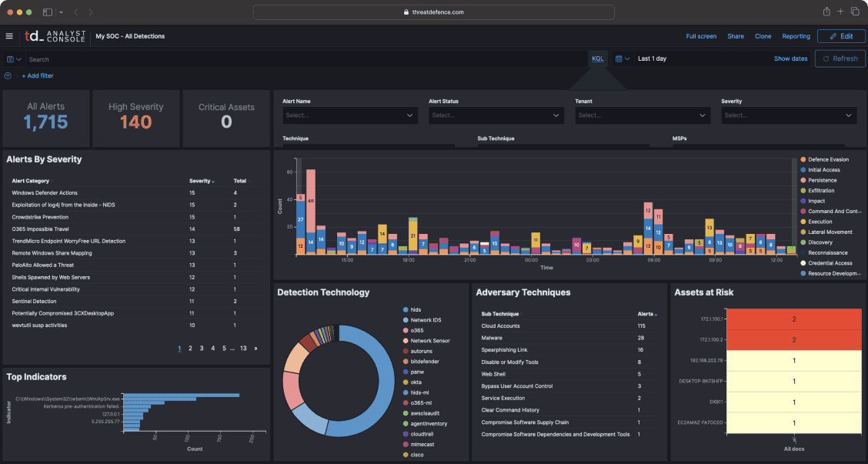
Task: Toggle the Safari sidebar icon
Action: pos(48,12)
